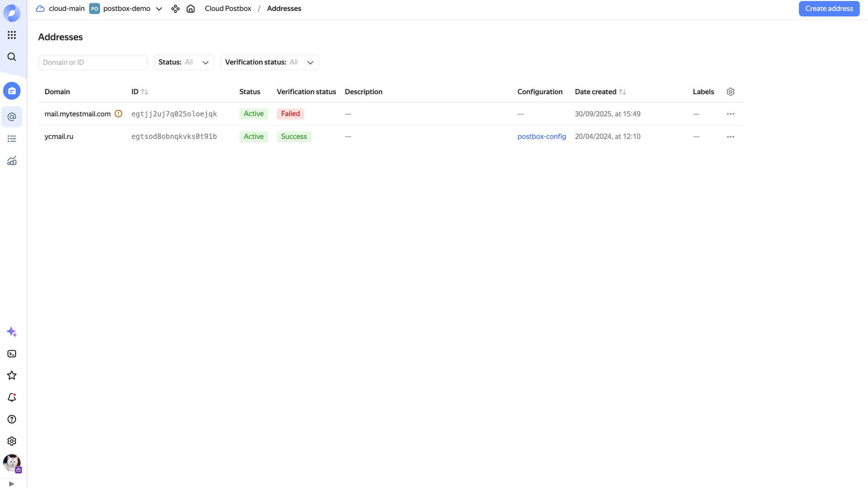This screenshot has height=488, width=868.
Task: Open the monitoring charts sidebar icon
Action: pyautogui.click(x=12, y=161)
